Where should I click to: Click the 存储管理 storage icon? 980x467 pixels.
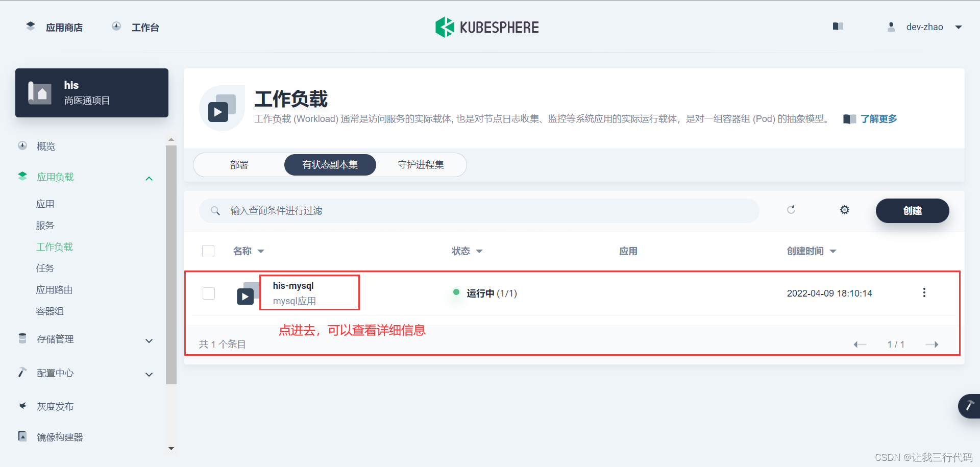pos(22,338)
